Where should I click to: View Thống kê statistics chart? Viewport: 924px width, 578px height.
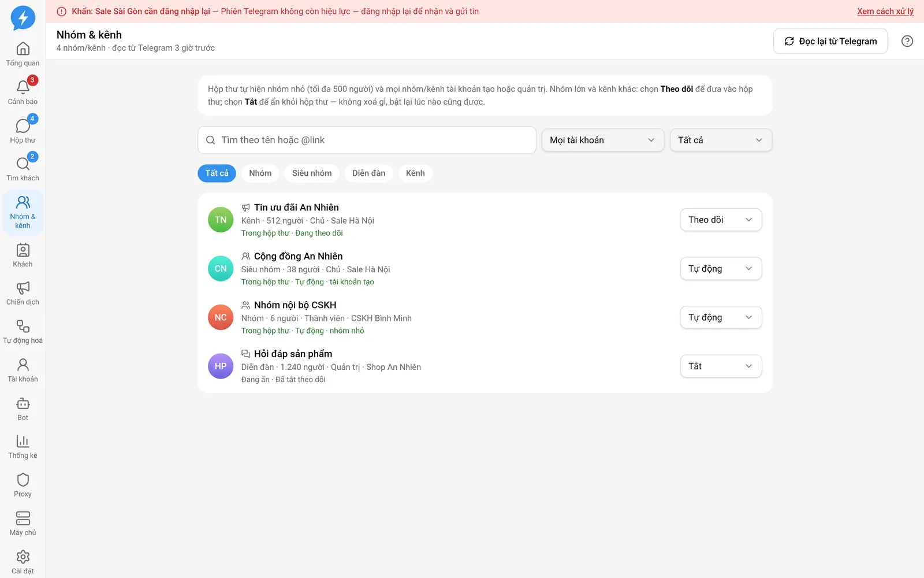point(23,447)
